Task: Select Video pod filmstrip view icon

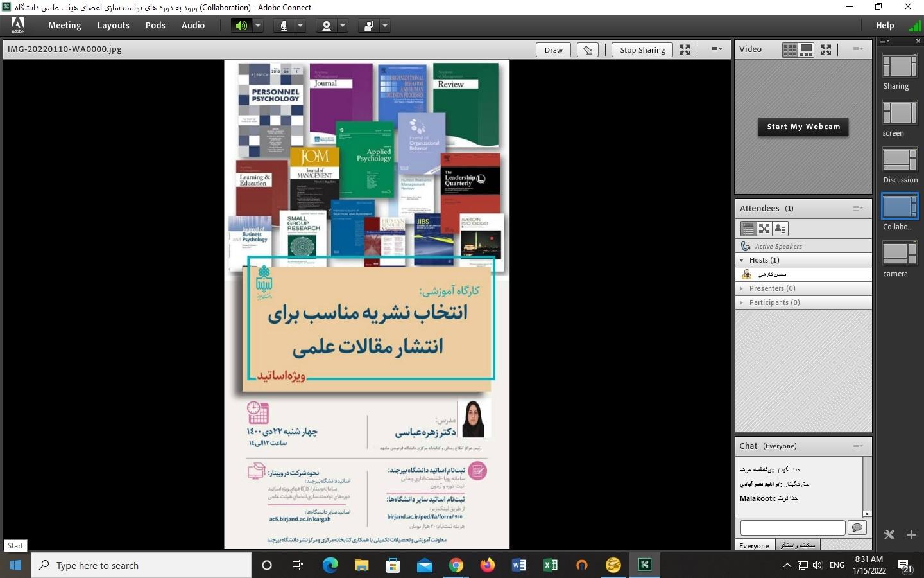Action: pyautogui.click(x=807, y=49)
